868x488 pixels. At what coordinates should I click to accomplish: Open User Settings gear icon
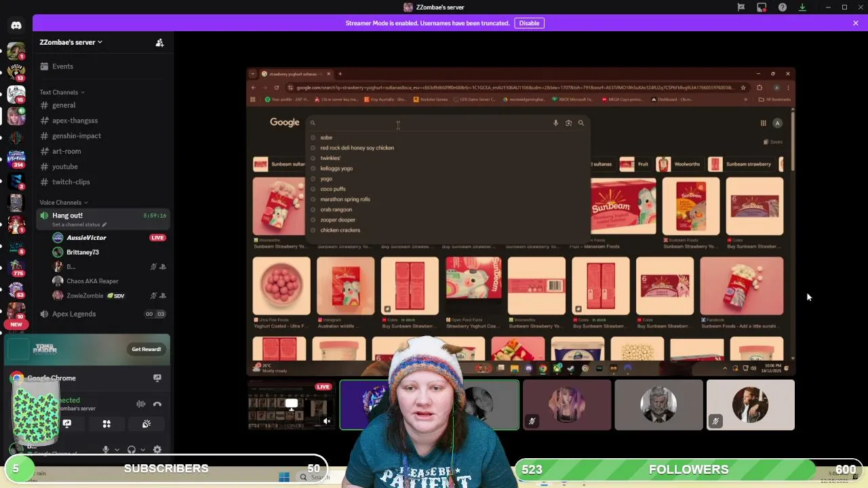[x=157, y=449]
